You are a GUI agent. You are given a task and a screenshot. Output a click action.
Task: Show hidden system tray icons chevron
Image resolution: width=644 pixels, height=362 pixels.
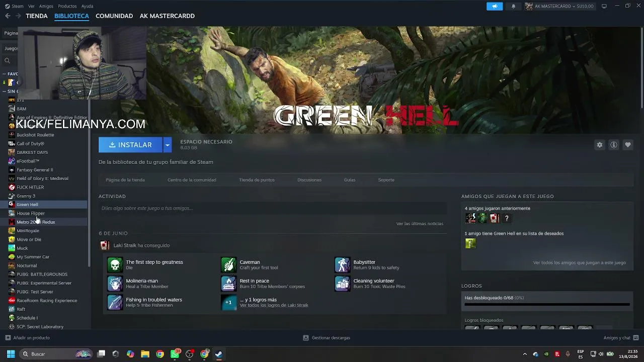click(x=525, y=354)
